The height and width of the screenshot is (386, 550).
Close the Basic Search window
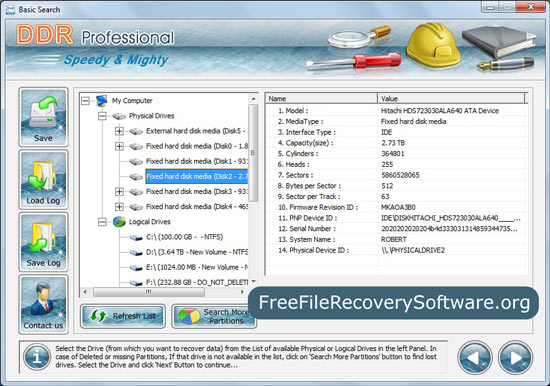tap(531, 6)
